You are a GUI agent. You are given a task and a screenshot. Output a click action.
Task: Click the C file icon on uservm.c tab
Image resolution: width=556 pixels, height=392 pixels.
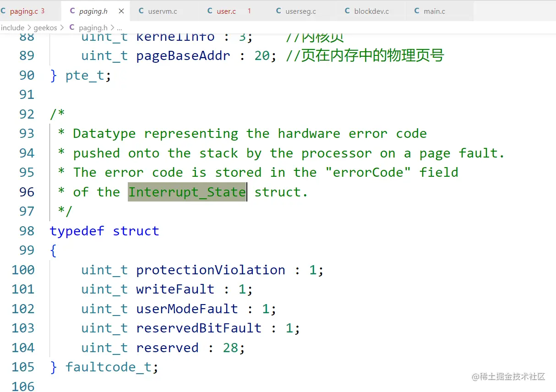(x=141, y=11)
